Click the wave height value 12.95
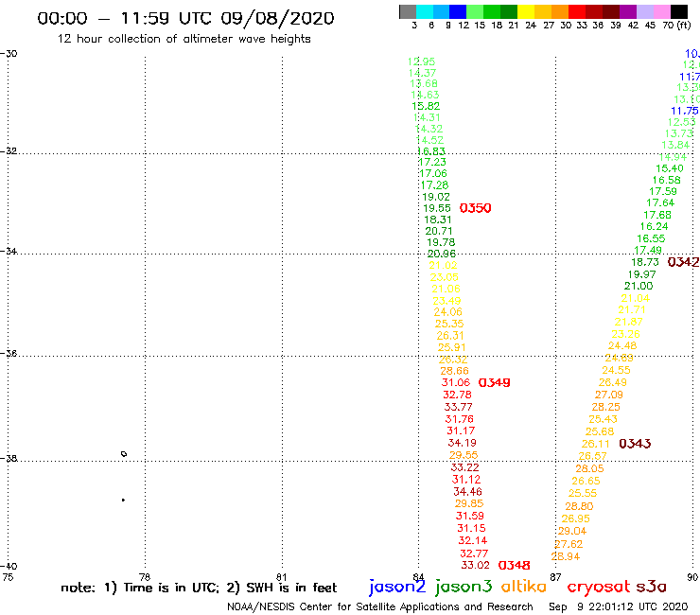 tap(422, 61)
